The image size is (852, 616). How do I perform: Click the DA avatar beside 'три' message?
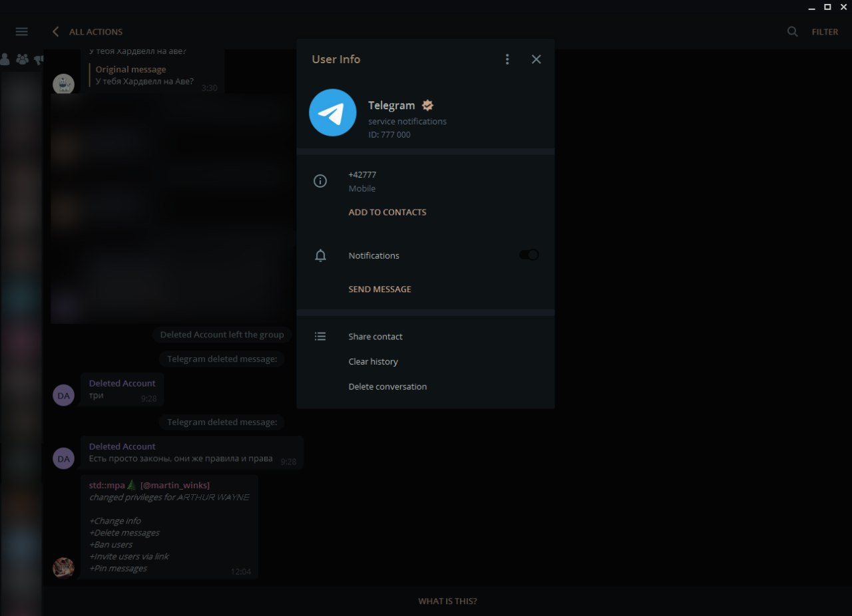[x=63, y=395]
